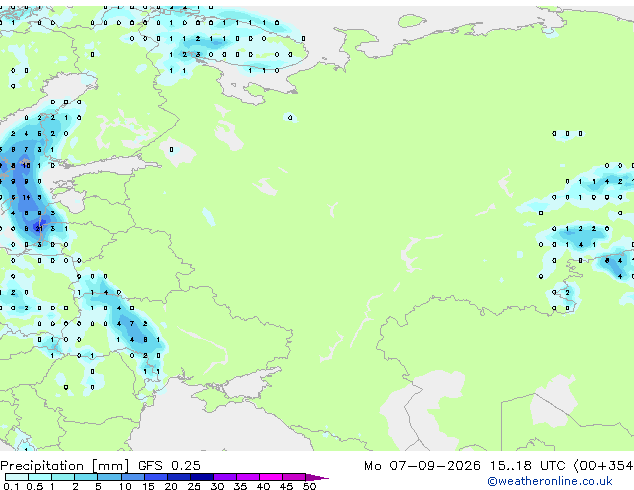Pick the 10–15 mm blue legend swatch
The width and height of the screenshot is (634, 490).
(x=133, y=477)
